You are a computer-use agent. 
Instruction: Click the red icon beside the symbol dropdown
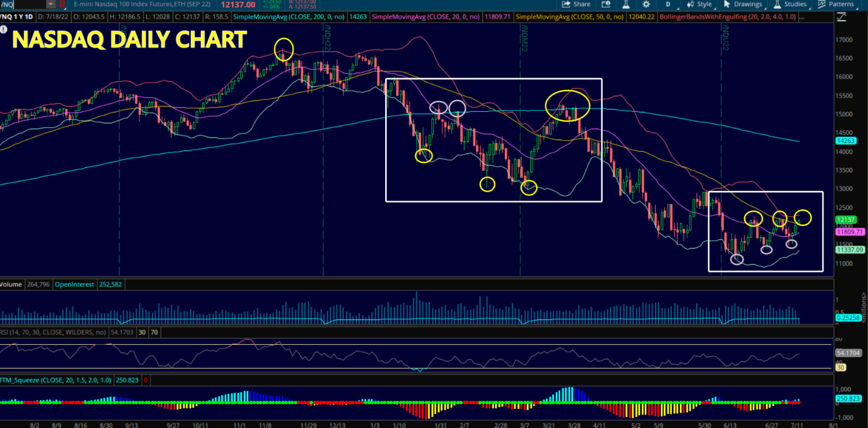pyautogui.click(x=62, y=4)
